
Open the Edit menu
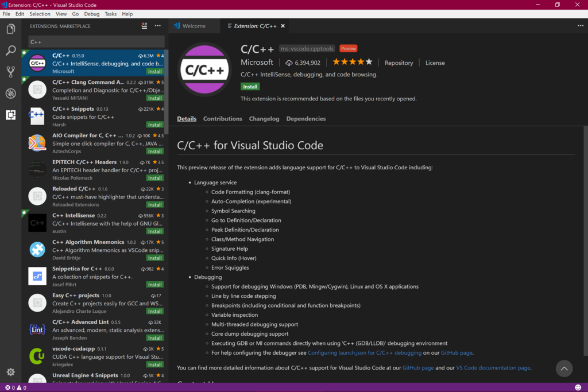coord(20,14)
